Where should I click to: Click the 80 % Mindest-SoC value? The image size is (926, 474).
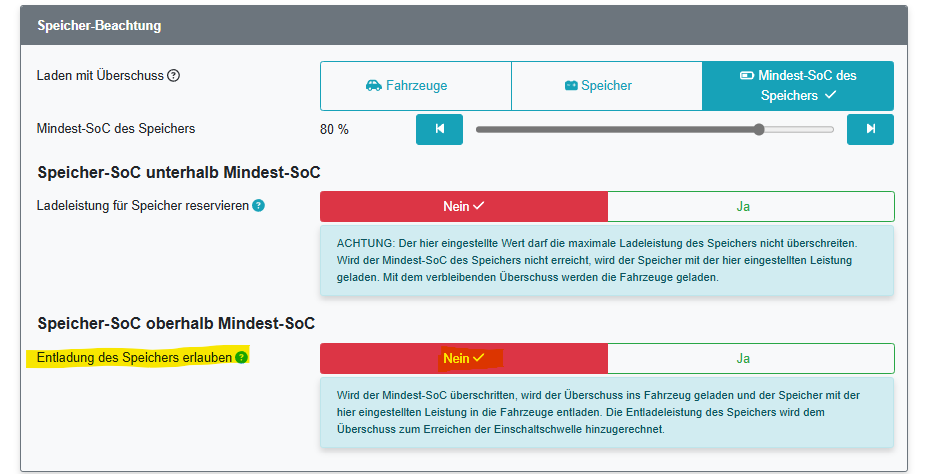pyautogui.click(x=334, y=129)
